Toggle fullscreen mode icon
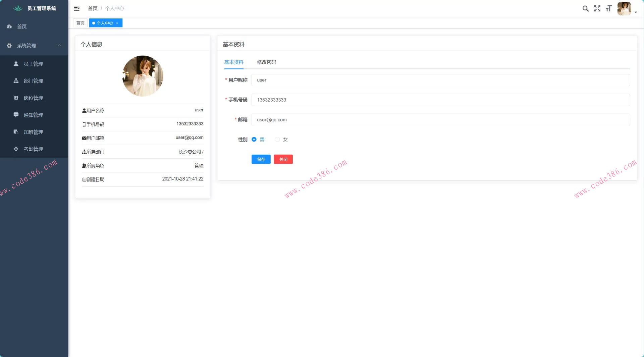This screenshot has height=357, width=644. [597, 9]
